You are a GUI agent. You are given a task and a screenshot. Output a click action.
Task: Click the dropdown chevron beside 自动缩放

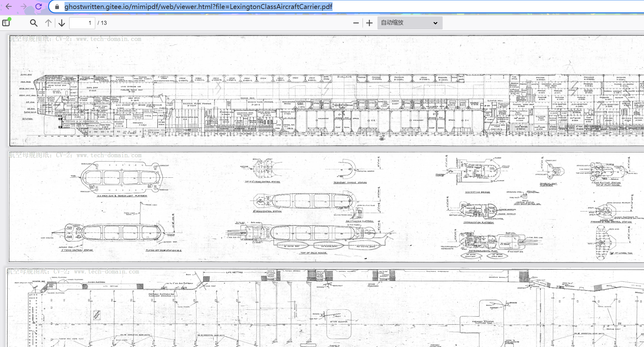[435, 23]
